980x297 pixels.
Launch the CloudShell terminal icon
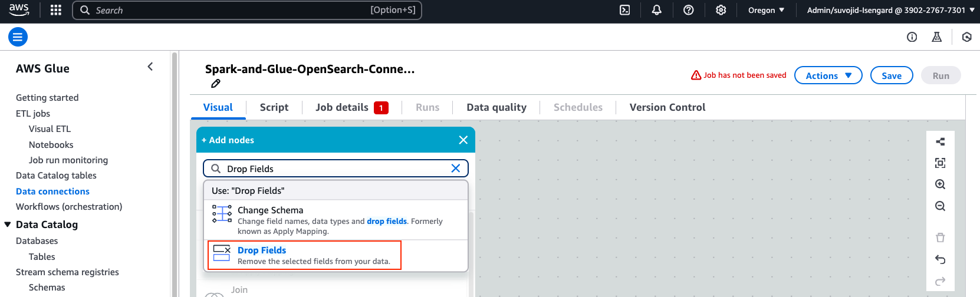click(625, 10)
